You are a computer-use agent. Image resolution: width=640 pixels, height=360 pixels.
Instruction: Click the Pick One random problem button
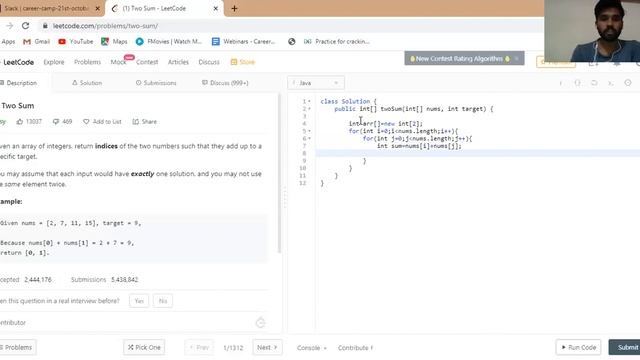(144, 347)
